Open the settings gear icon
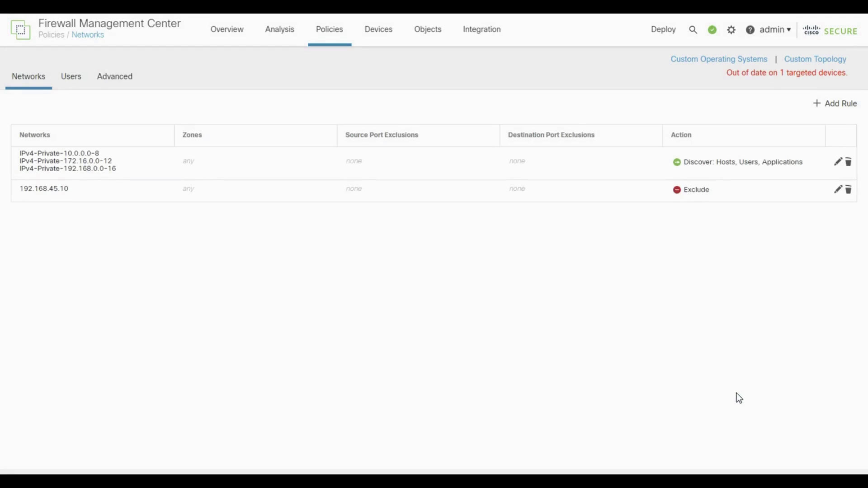This screenshot has width=868, height=488. 731,30
